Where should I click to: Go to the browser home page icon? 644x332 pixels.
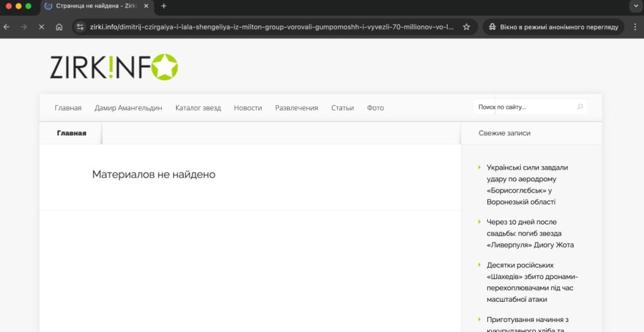pos(59,27)
